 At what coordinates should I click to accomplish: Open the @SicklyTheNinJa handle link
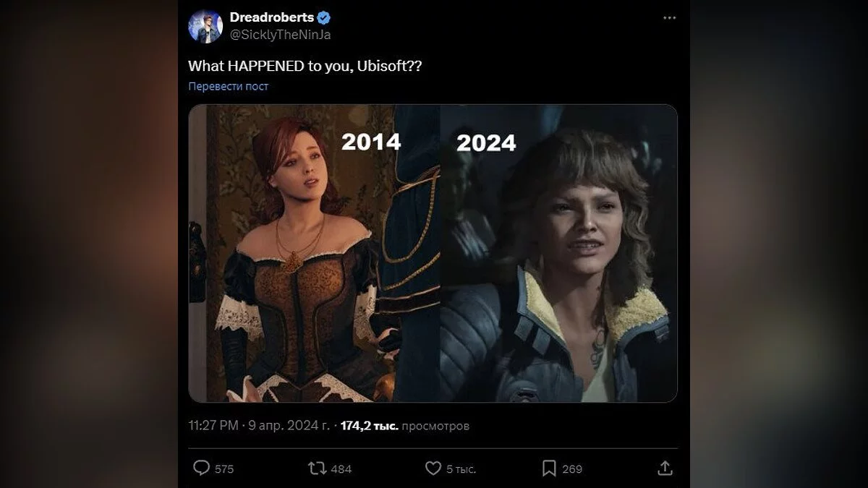[x=280, y=34]
